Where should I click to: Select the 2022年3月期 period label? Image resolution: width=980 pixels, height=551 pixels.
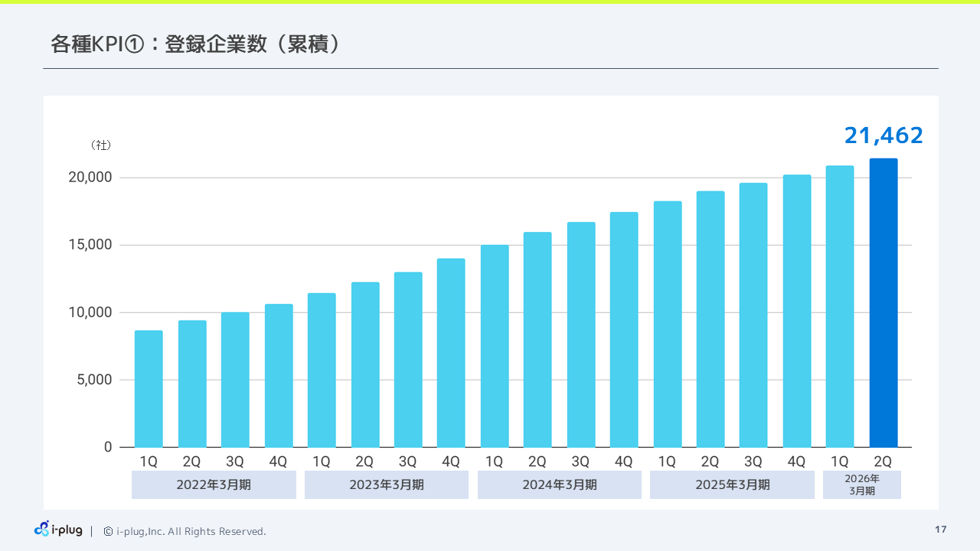click(x=214, y=484)
